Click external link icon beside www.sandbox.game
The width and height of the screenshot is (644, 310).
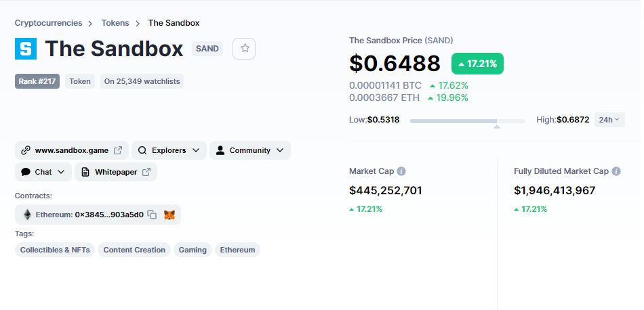pyautogui.click(x=118, y=150)
